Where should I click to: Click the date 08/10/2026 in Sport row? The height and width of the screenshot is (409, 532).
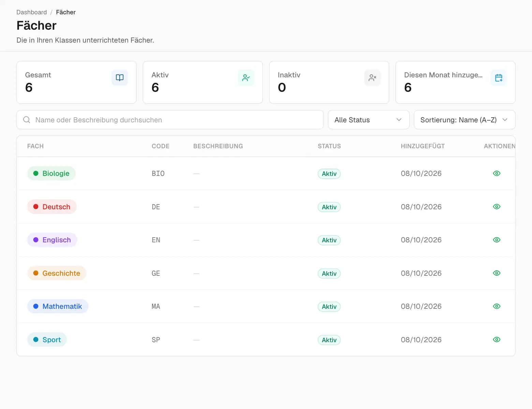point(421,339)
